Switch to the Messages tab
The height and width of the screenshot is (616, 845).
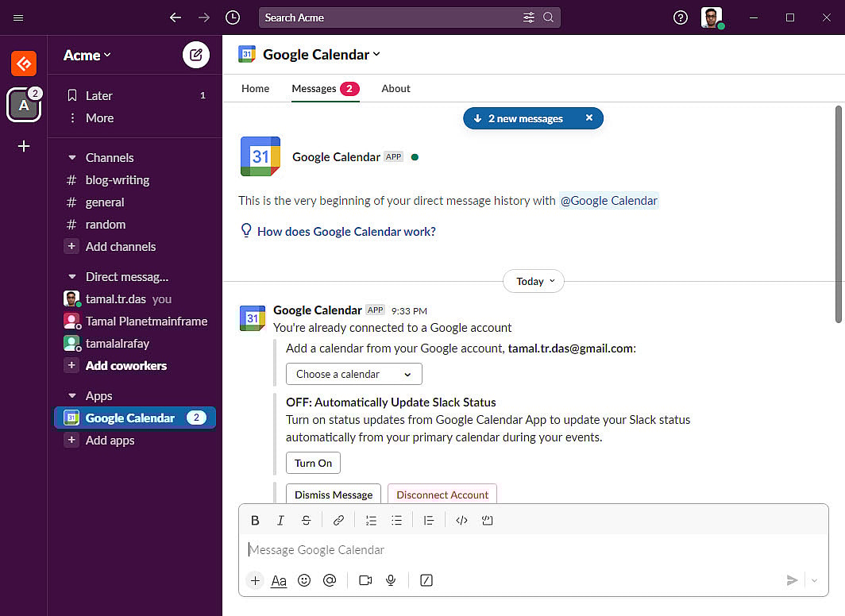[x=326, y=88]
